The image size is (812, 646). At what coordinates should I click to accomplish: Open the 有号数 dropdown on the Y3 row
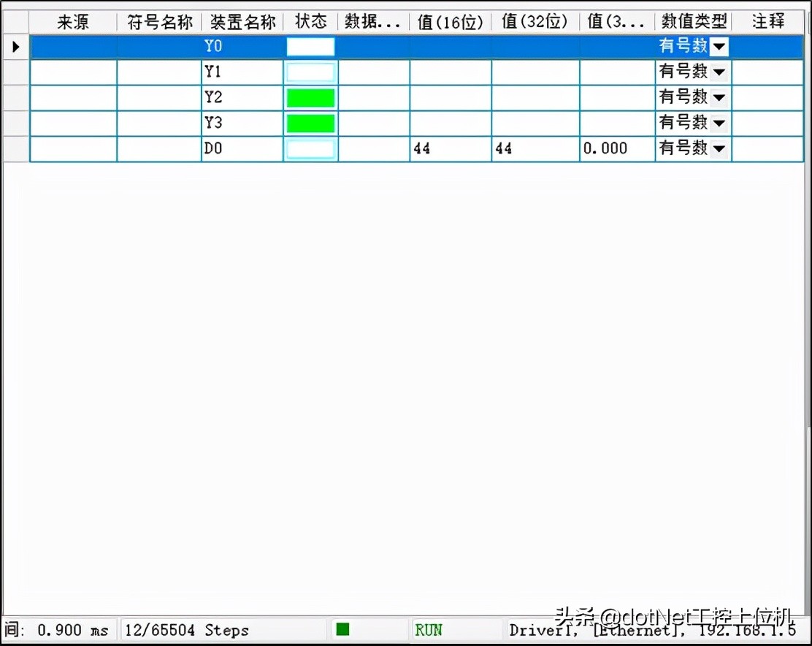tap(719, 123)
